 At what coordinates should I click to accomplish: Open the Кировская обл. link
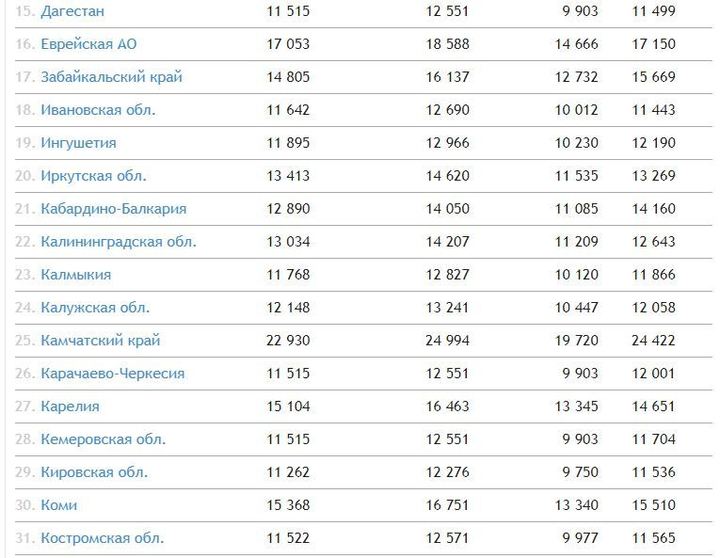click(95, 472)
